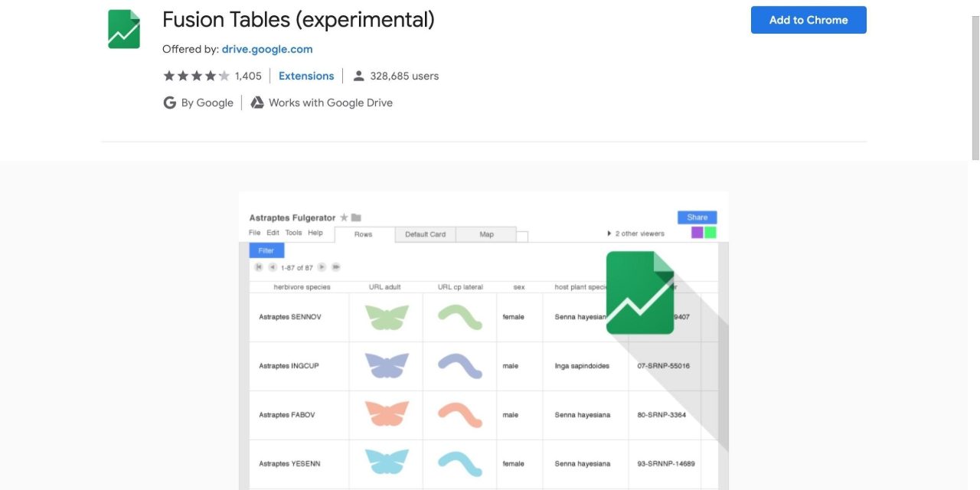Viewport: 980px width, 490px height.
Task: Jump to last page of rows
Action: (x=335, y=267)
